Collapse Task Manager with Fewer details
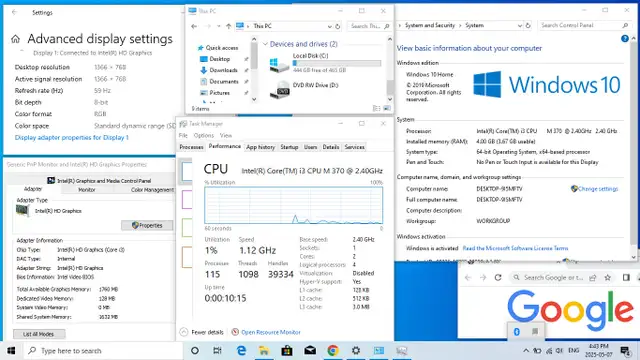640x360 pixels. [x=202, y=332]
